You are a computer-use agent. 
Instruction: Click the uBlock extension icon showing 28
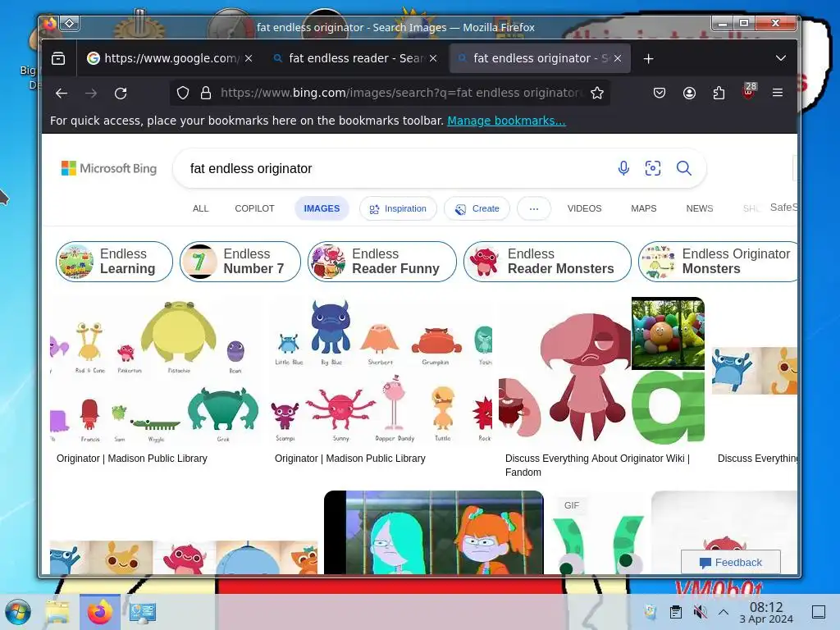[749, 91]
